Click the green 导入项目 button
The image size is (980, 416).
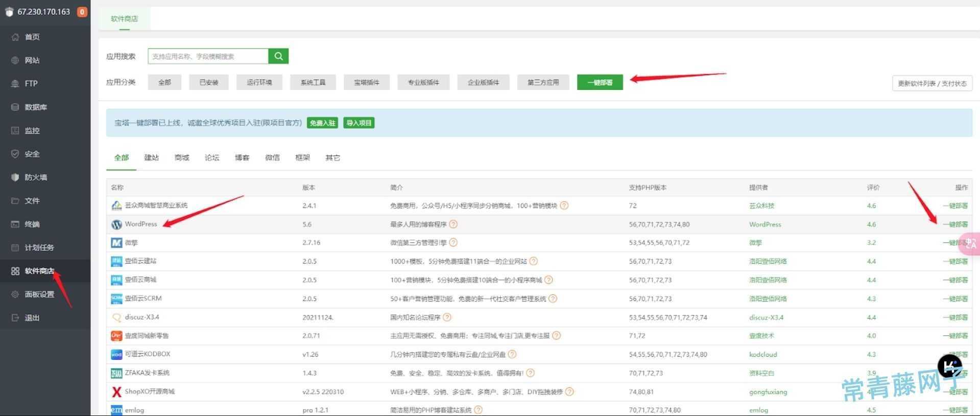click(359, 123)
